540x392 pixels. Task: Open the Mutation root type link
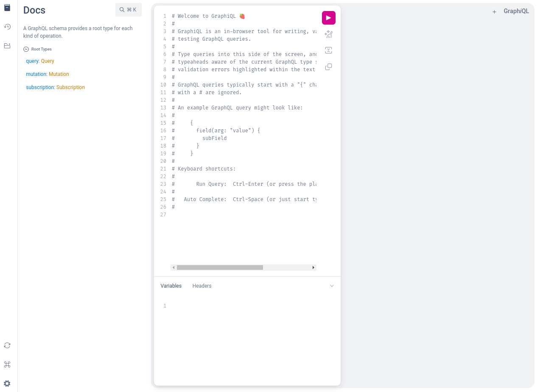tap(59, 74)
